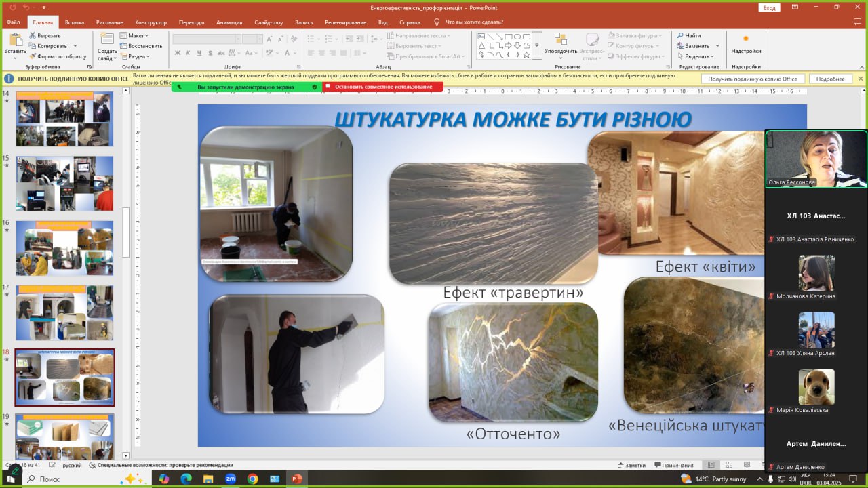Open the font size combo box
Image resolution: width=868 pixels, height=488 pixels.
(252, 39)
